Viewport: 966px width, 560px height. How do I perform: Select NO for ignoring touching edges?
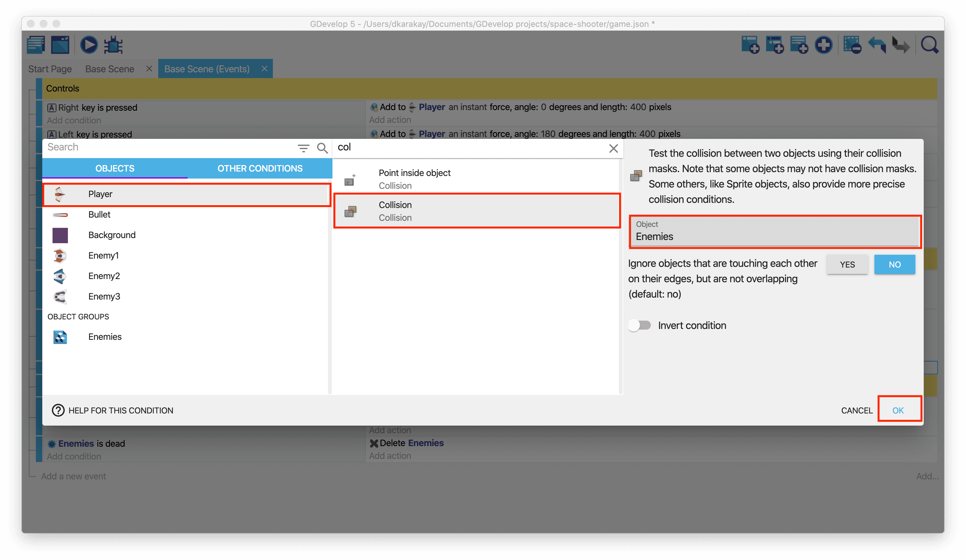(894, 264)
